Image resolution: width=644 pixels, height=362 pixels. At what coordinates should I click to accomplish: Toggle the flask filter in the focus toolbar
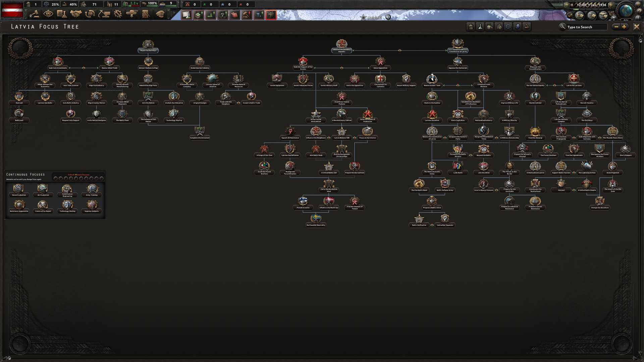(x=480, y=27)
